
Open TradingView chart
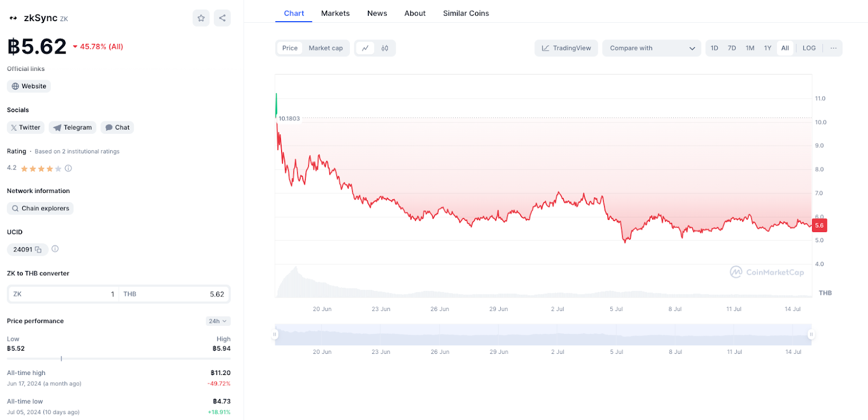pyautogui.click(x=566, y=48)
